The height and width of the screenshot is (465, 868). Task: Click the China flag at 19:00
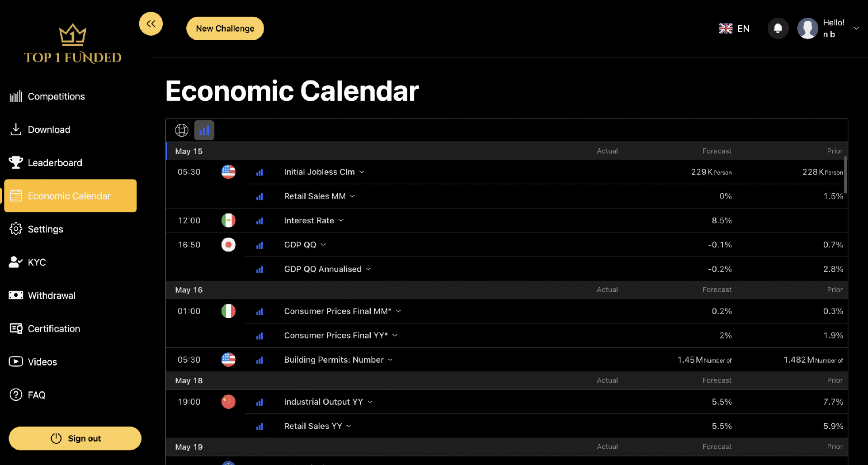click(x=228, y=402)
